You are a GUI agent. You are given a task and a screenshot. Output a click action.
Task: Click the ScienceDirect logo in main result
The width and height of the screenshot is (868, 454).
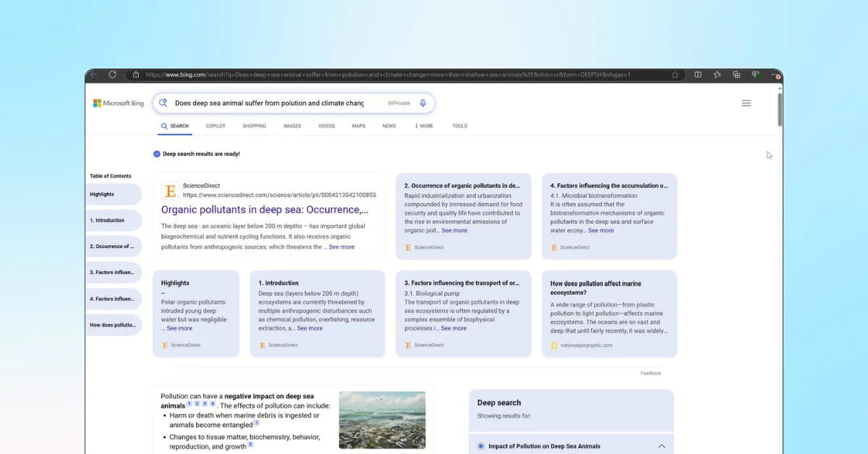[170, 191]
